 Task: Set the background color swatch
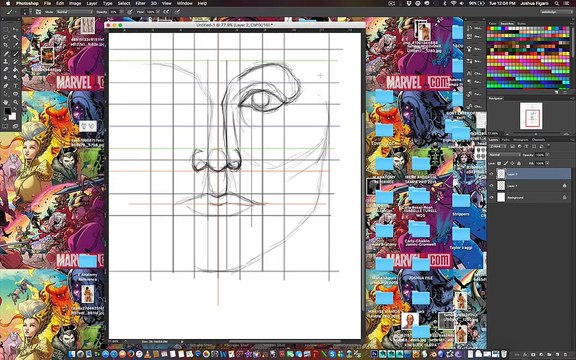tap(13, 116)
